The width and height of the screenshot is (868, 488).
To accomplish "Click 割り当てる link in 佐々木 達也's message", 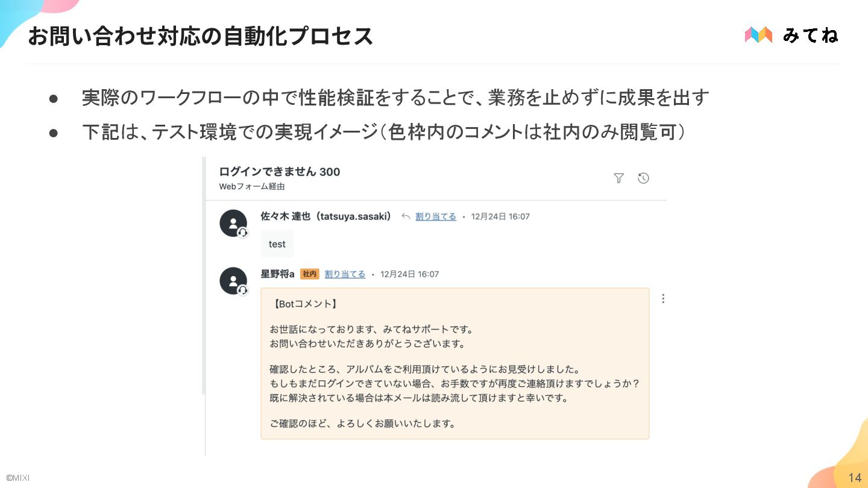I will click(436, 216).
